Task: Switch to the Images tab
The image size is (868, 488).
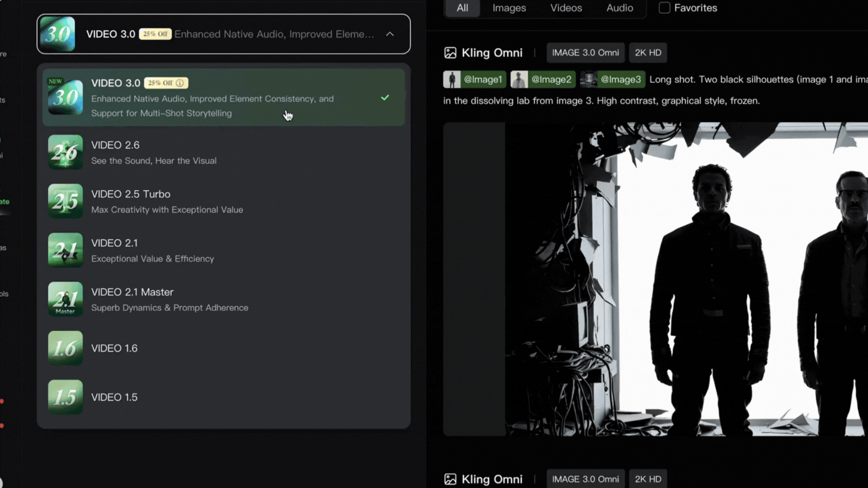Action: pyautogui.click(x=509, y=8)
